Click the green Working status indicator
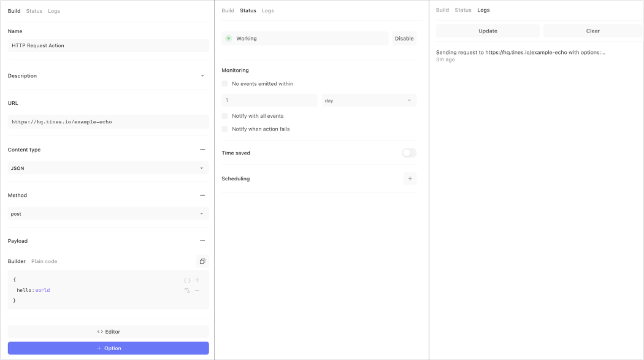The image size is (644, 360). (229, 38)
